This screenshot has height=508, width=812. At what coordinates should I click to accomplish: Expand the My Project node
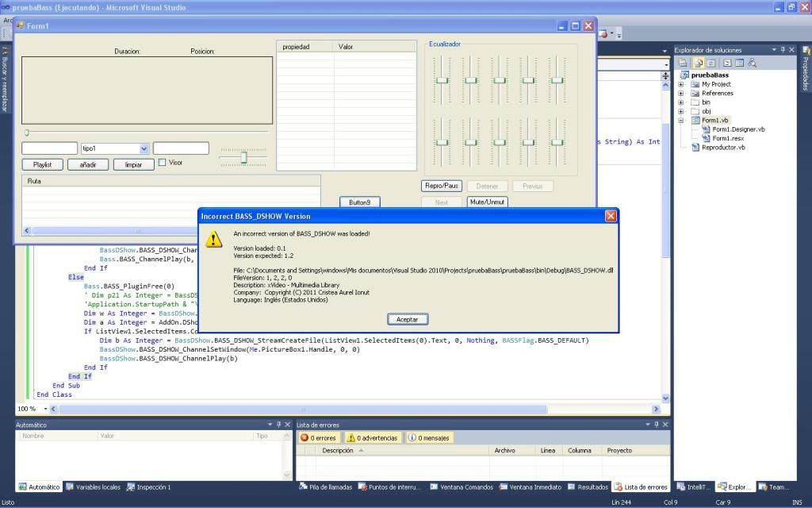point(681,84)
